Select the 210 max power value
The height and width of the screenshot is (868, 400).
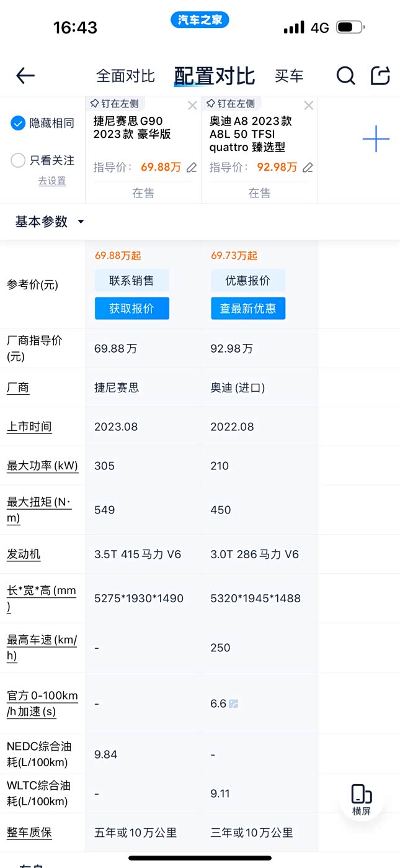220,466
